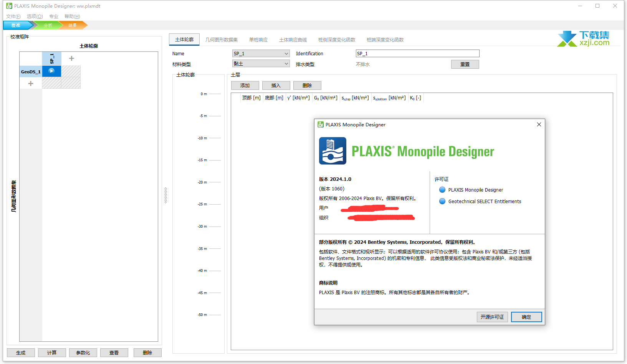
Task: Click the 版本 2024.1.0 text in About
Action: tap(335, 179)
